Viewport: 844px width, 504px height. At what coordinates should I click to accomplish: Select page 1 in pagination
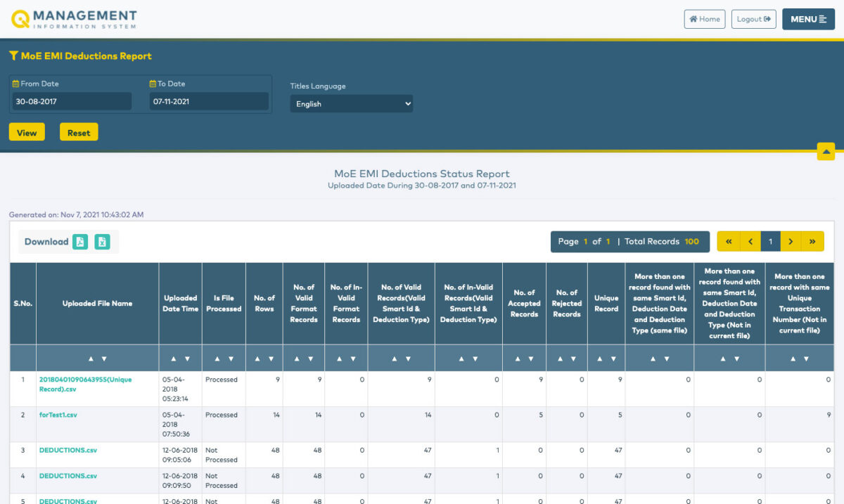[770, 242]
